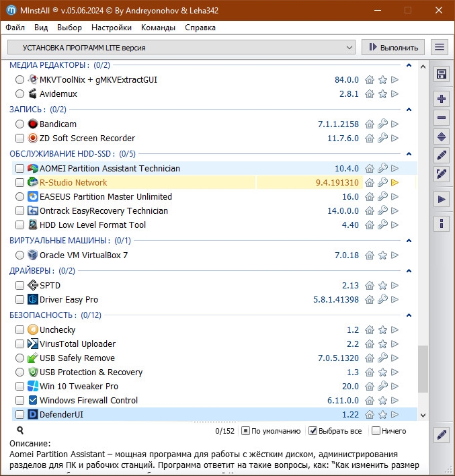This screenshot has height=476, width=455.
Task: Click star icon for SPTD
Action: coord(382,285)
